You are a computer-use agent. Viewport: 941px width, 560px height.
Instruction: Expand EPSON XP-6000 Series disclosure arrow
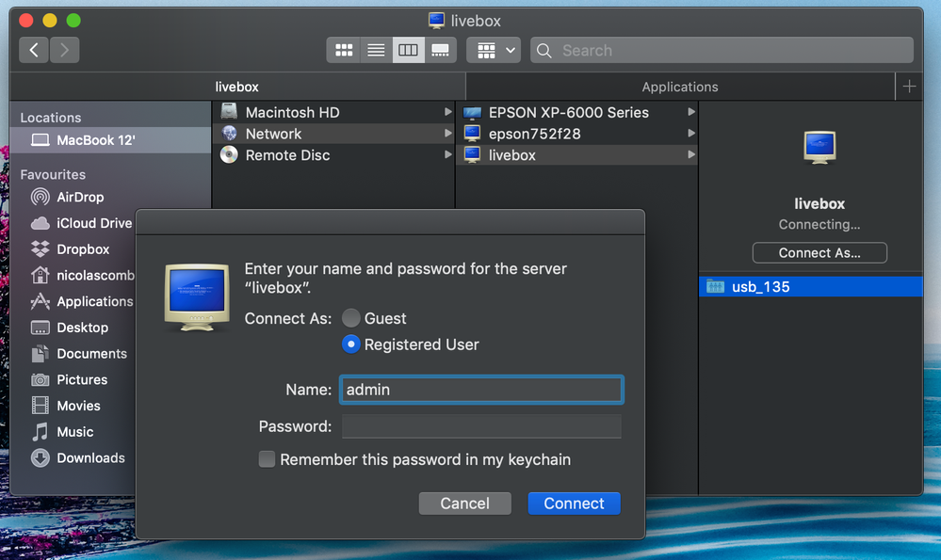point(691,112)
